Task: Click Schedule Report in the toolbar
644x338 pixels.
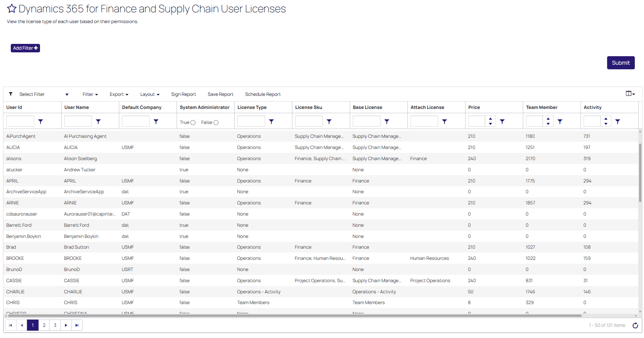Action: (x=263, y=94)
